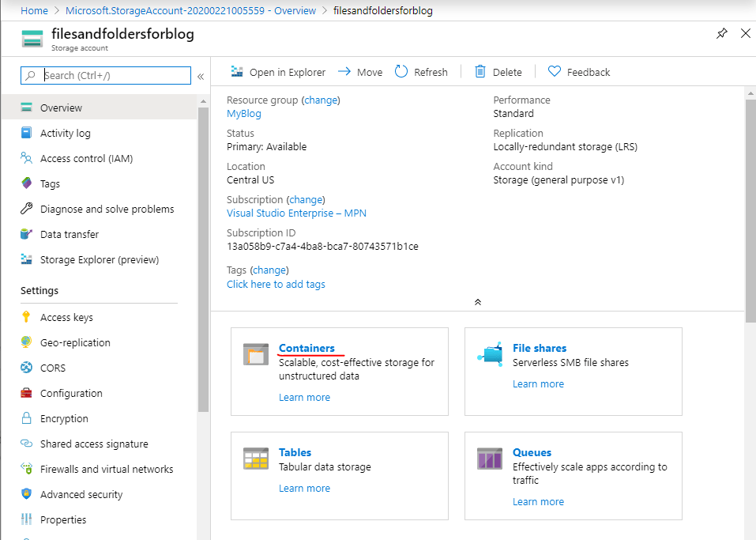Collapse the sidebar with double chevron
Image resolution: width=756 pixels, height=540 pixels.
[201, 77]
